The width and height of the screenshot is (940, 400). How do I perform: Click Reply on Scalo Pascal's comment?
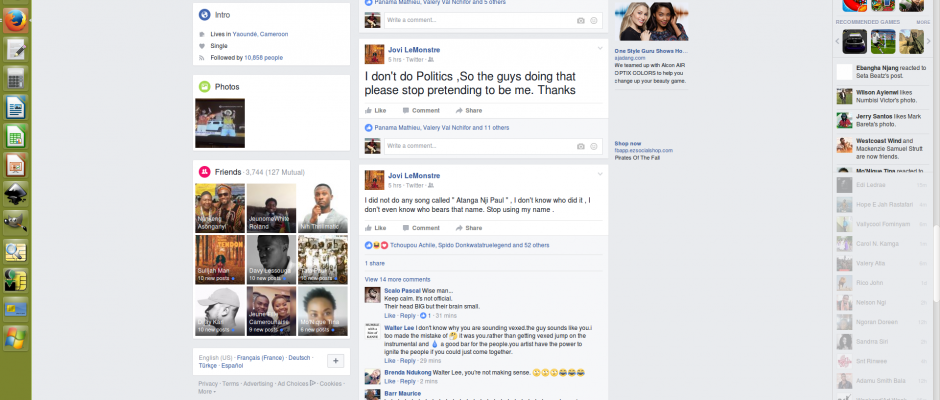407,315
